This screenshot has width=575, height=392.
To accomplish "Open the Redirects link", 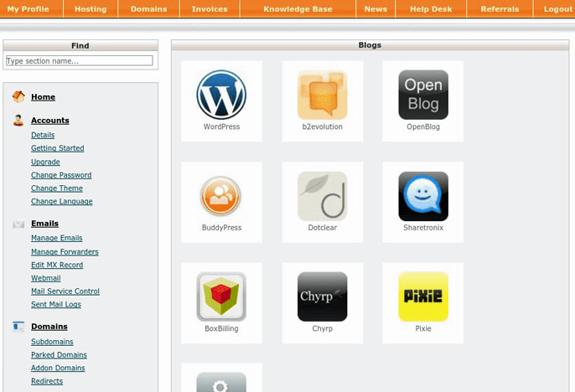I will coord(47,381).
